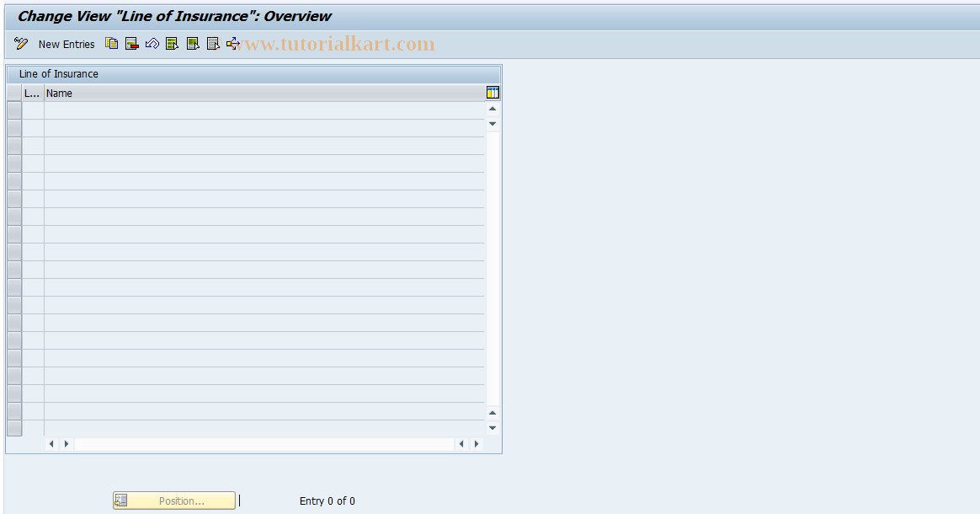Click the Undo Change icon
The height and width of the screenshot is (514, 980).
[152, 44]
